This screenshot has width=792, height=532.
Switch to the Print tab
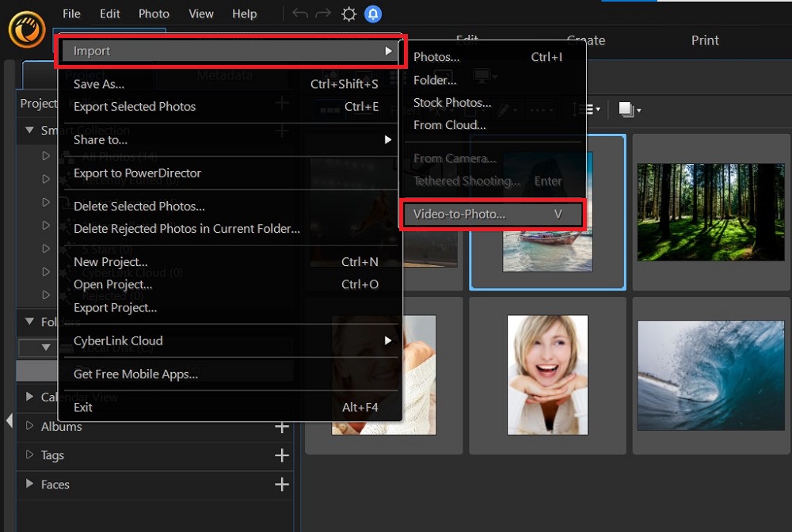pyautogui.click(x=705, y=40)
